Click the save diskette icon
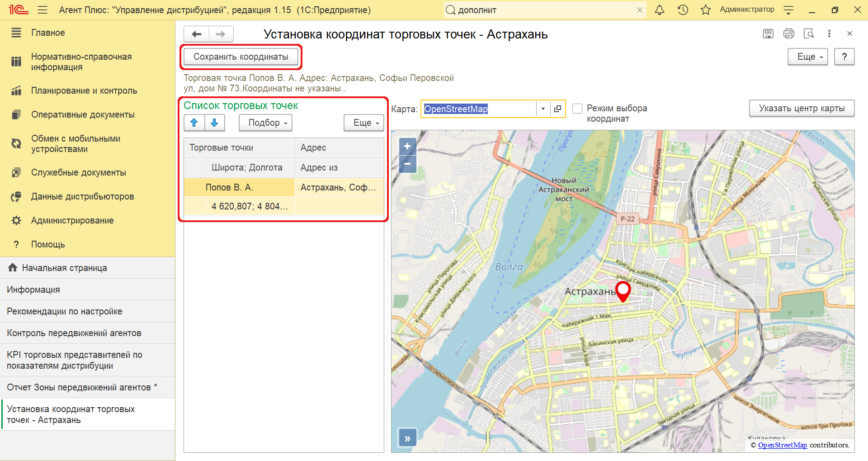This screenshot has height=461, width=868. (768, 33)
